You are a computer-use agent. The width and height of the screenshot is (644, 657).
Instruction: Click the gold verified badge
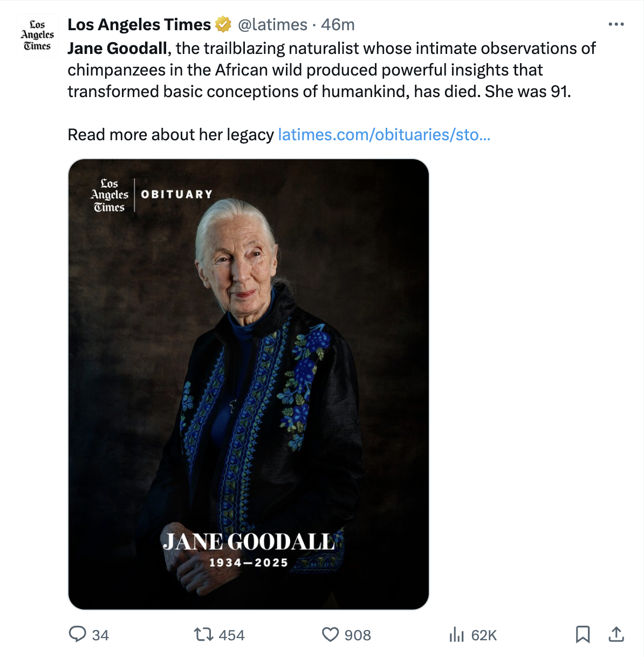(223, 25)
